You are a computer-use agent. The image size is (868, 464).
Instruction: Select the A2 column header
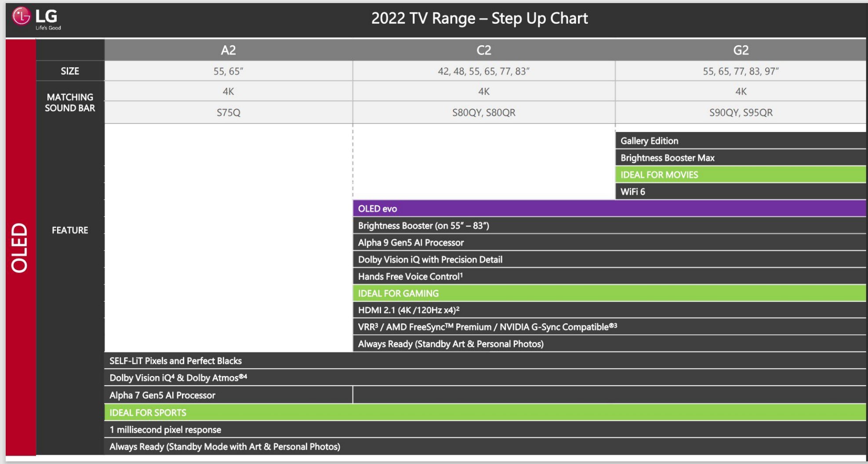pos(228,50)
